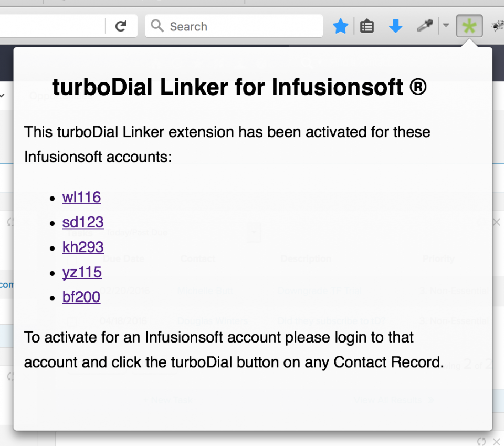Open the yz115 account link
This screenshot has height=446, width=504.
(x=82, y=272)
